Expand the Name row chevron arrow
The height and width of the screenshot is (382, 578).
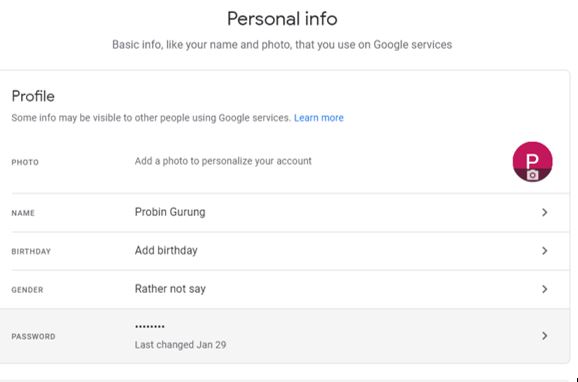tap(544, 212)
